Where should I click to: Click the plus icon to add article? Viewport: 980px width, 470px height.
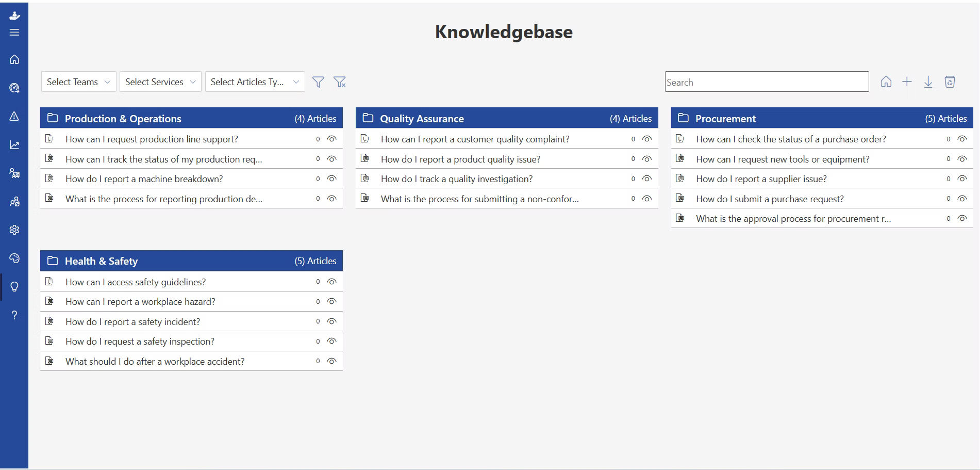coord(907,82)
